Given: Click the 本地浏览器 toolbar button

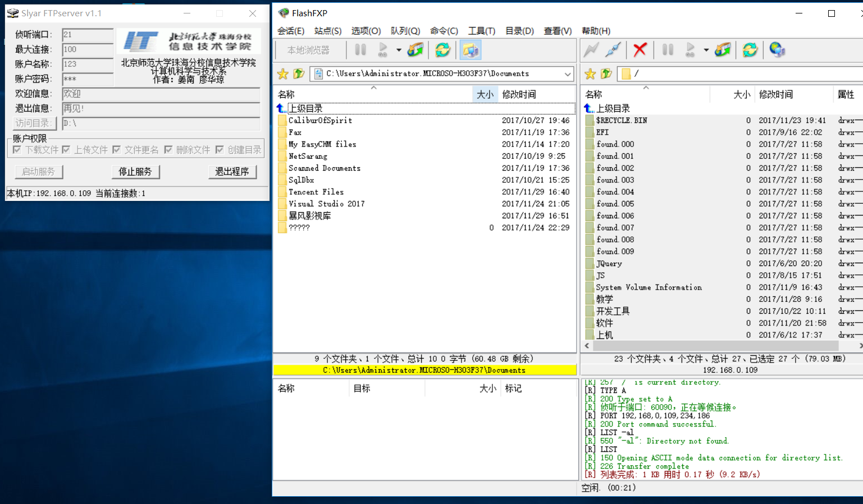Looking at the screenshot, I should click(308, 50).
